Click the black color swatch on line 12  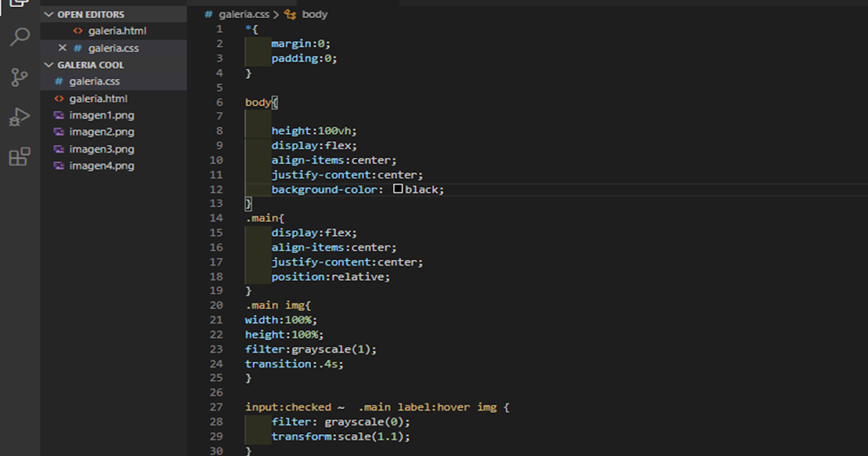point(400,189)
